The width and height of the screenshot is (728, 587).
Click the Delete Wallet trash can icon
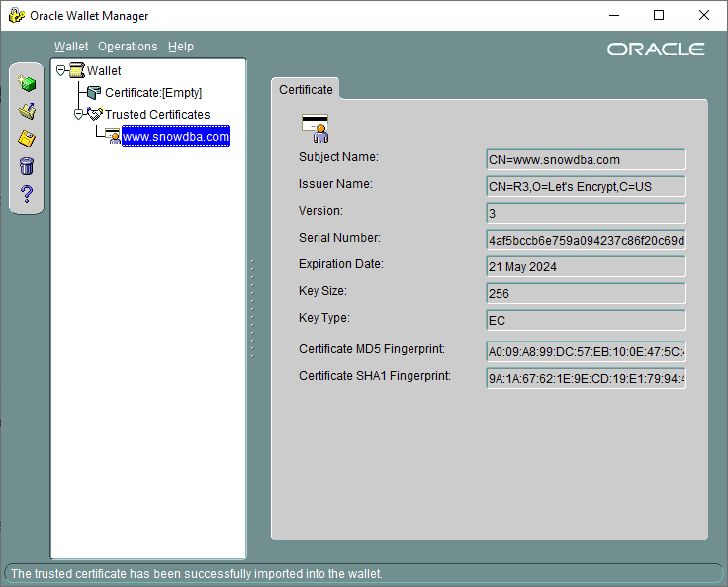pos(27,166)
